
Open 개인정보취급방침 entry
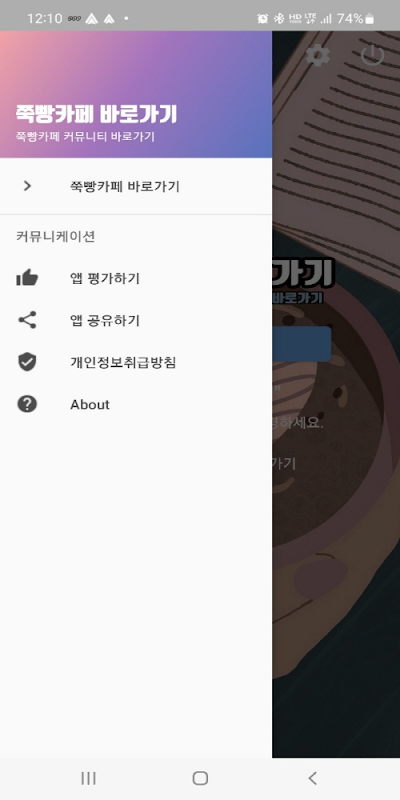pyautogui.click(x=136, y=362)
